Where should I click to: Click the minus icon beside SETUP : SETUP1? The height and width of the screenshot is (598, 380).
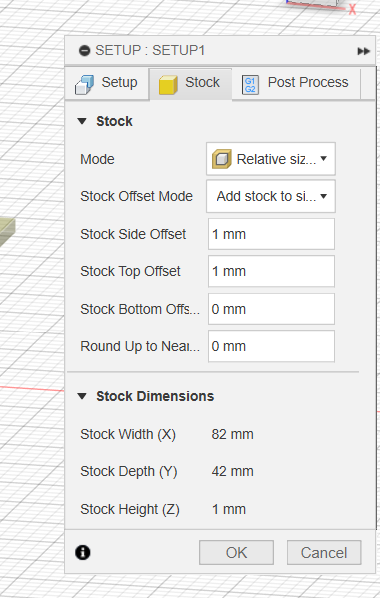[84, 50]
